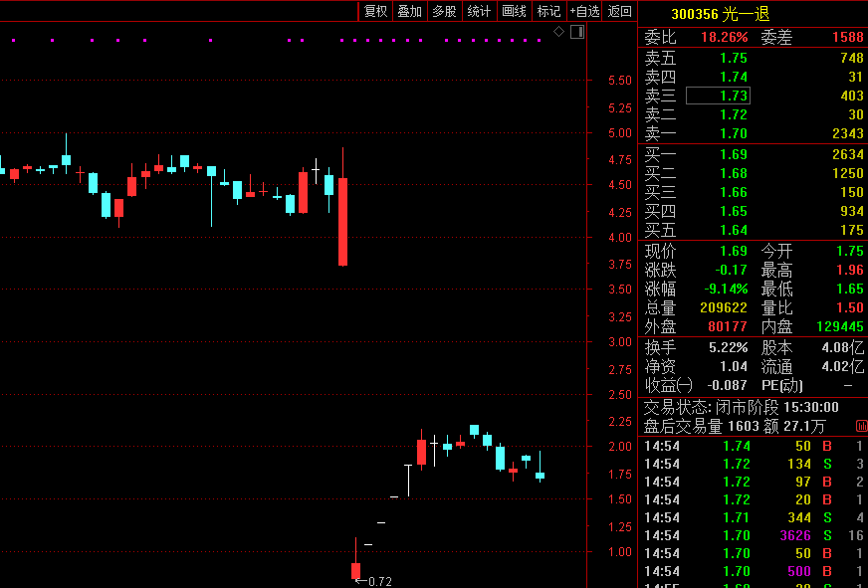
Task: Click 买二 price 1.68
Action: click(734, 173)
